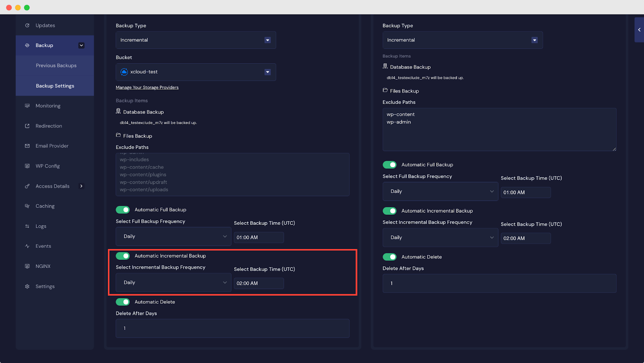
Task: Click the NGINX sidebar icon
Action: [27, 266]
